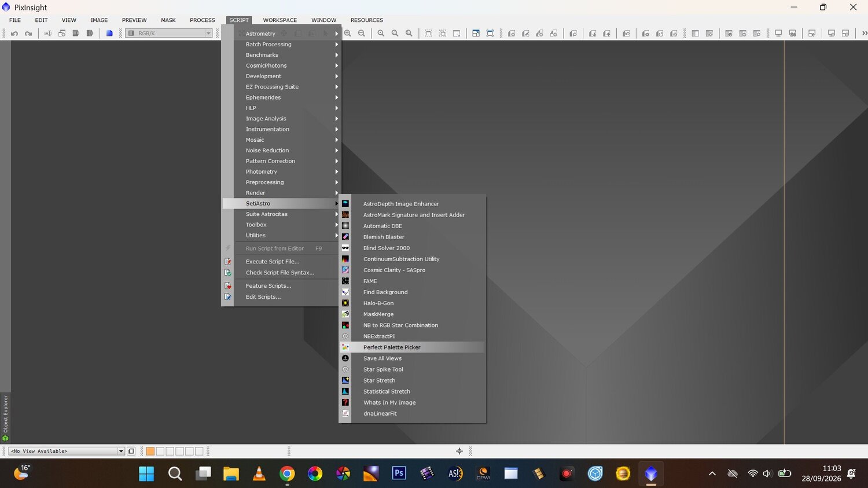868x488 pixels.
Task: Click the Halo-B-Gon script icon
Action: 345,303
